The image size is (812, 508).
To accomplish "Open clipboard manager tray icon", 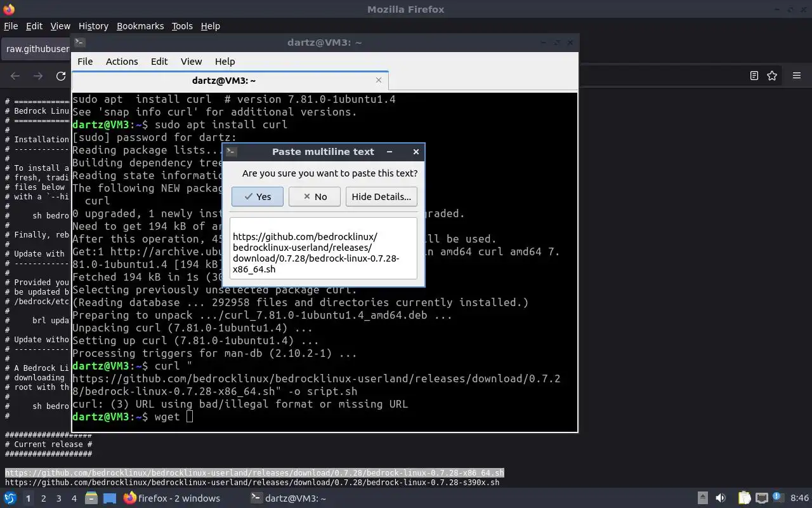I will [x=744, y=498].
